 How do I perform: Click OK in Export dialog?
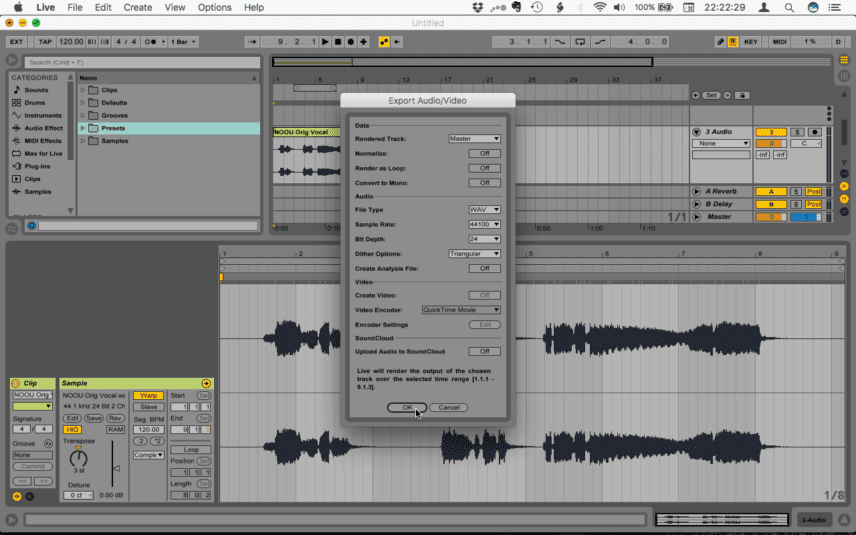[x=407, y=407]
